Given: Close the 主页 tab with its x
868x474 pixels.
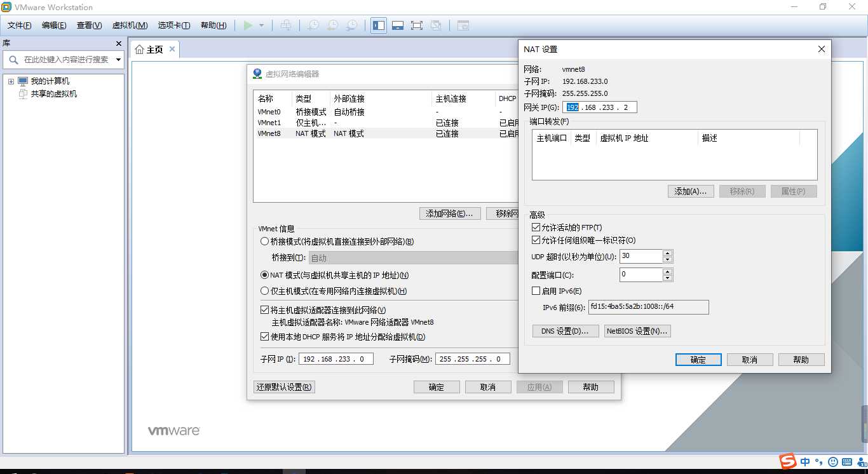Looking at the screenshot, I should pos(172,49).
